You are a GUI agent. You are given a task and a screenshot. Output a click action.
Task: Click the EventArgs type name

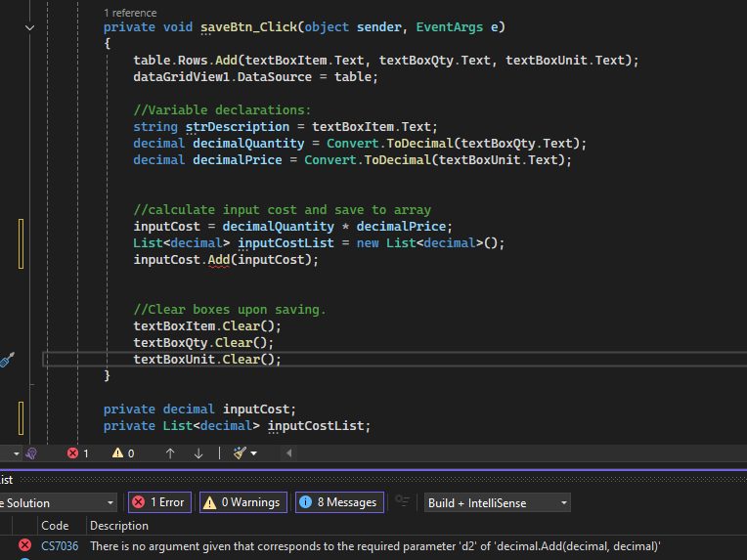coord(449,27)
